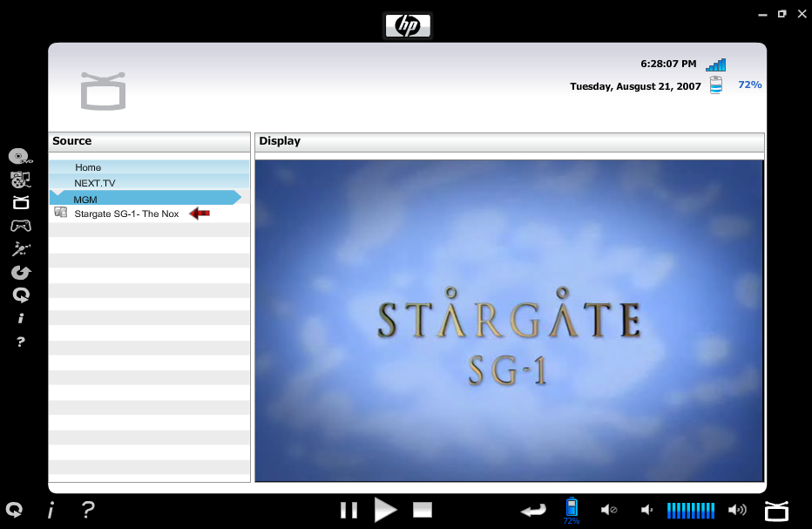812x529 pixels.
Task: Click the 6:28:07 PM clock text
Action: (x=668, y=64)
